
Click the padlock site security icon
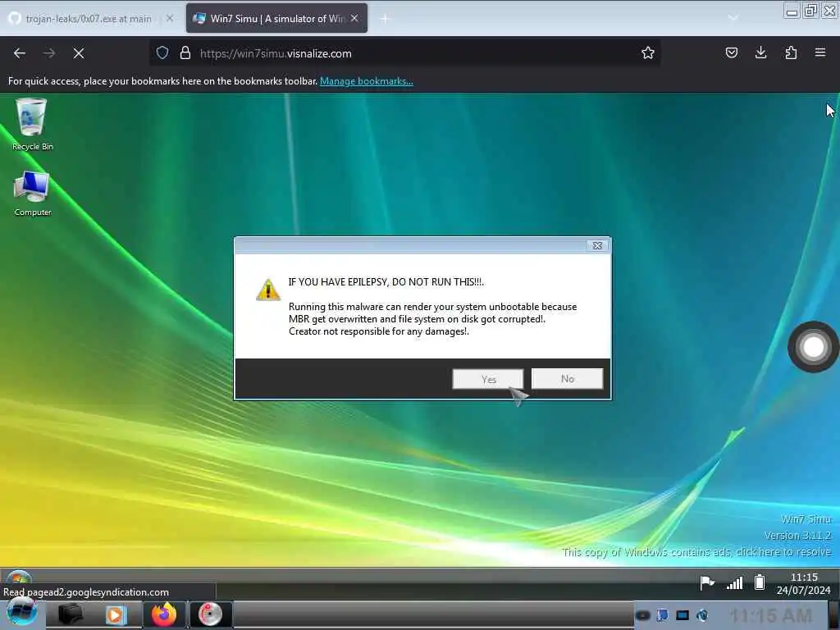click(185, 52)
